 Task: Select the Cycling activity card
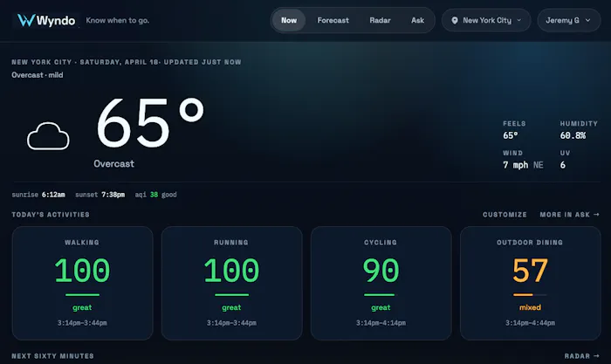381,284
